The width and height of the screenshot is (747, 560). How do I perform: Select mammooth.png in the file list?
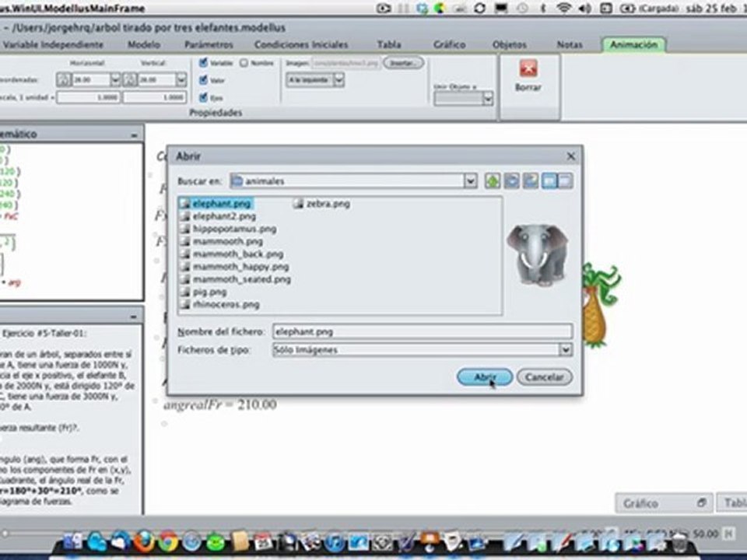tap(222, 241)
